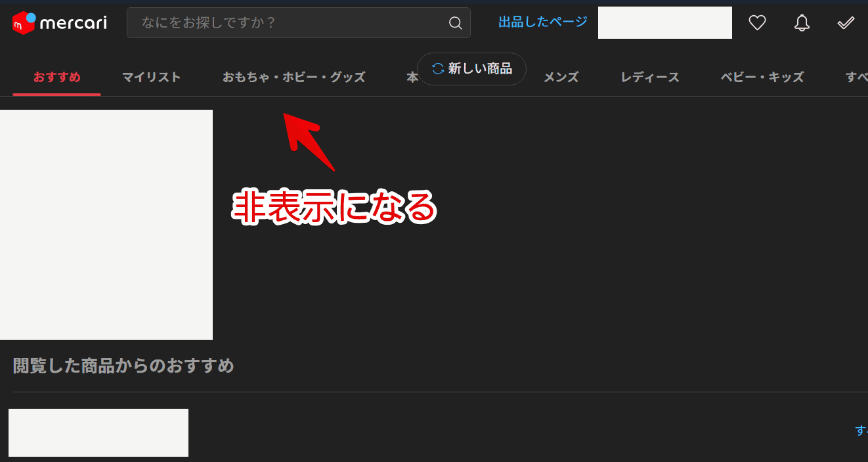
Task: Open the likes heart icon
Action: (x=758, y=23)
